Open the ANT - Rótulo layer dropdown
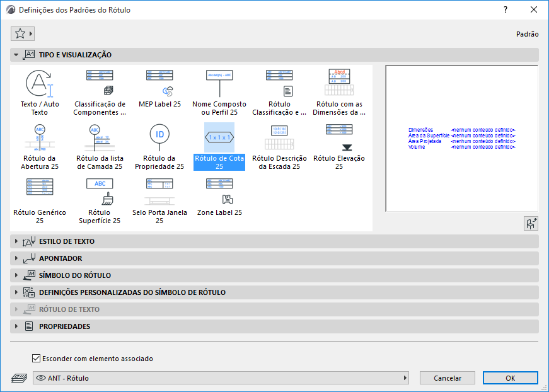 (x=221, y=378)
